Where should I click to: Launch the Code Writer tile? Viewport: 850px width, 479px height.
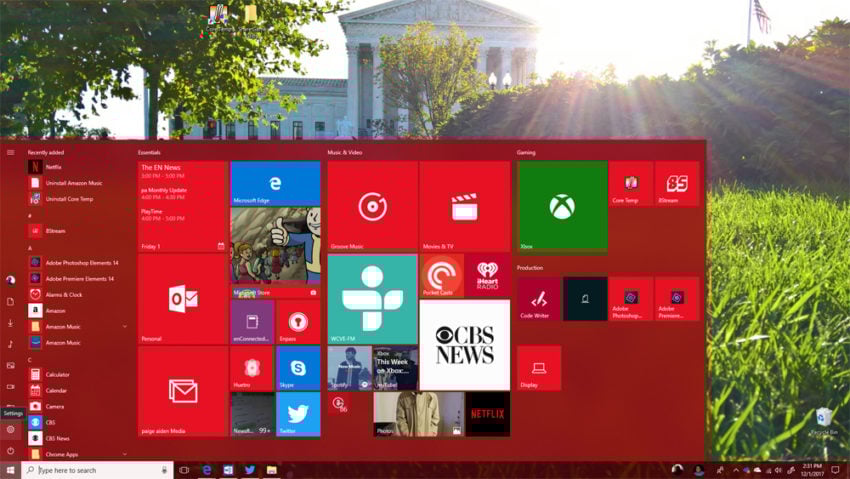coord(539,299)
